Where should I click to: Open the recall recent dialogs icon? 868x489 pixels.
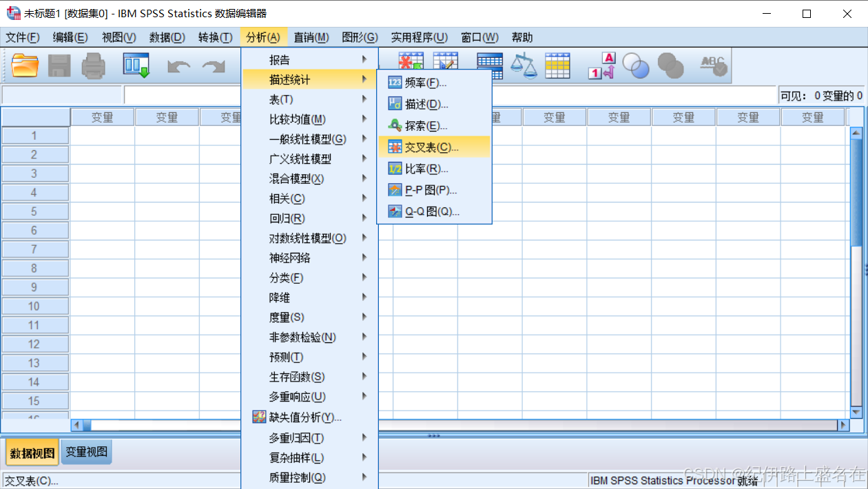point(136,66)
